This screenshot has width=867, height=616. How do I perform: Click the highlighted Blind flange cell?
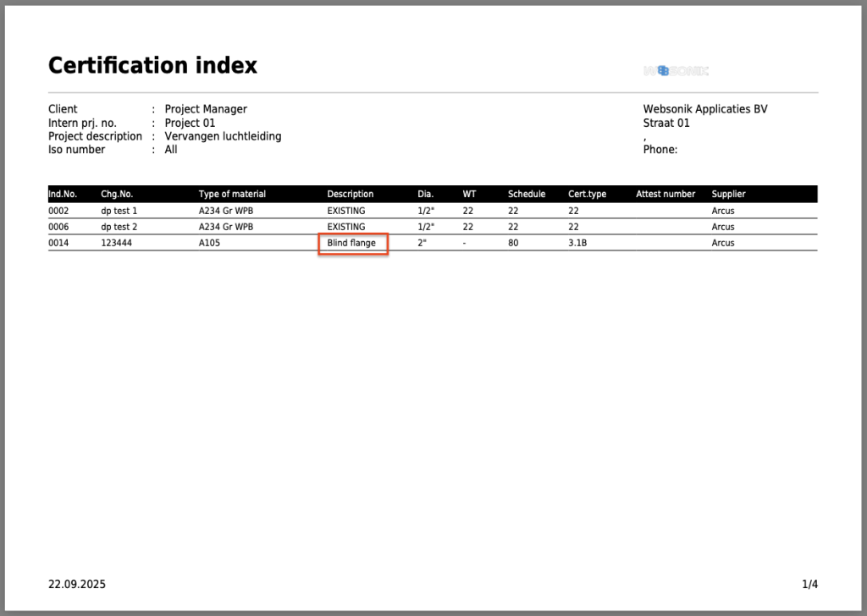pos(352,244)
